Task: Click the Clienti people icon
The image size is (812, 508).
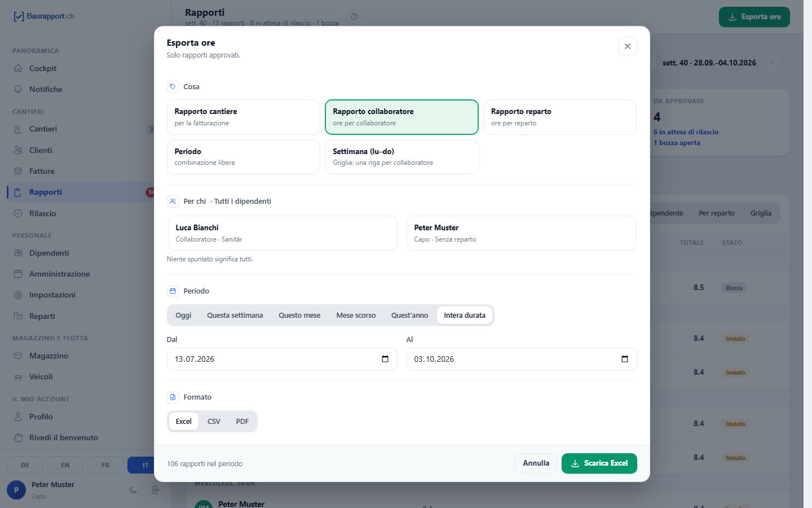Action: click(x=18, y=150)
